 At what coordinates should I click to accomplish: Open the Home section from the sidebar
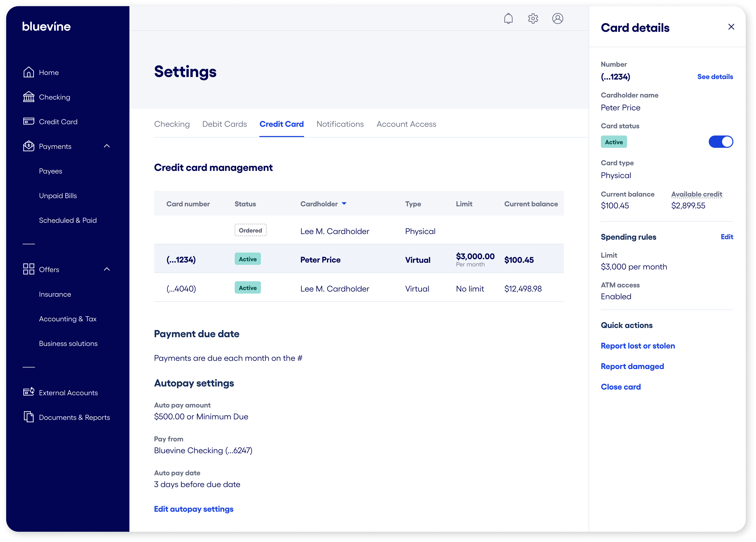(49, 72)
